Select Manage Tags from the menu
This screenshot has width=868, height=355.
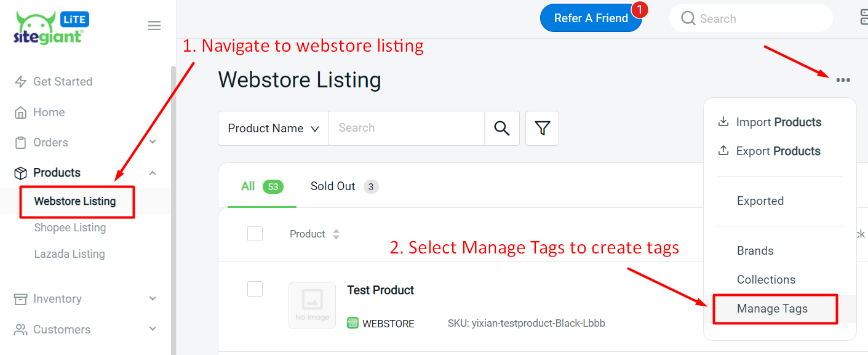click(x=772, y=309)
